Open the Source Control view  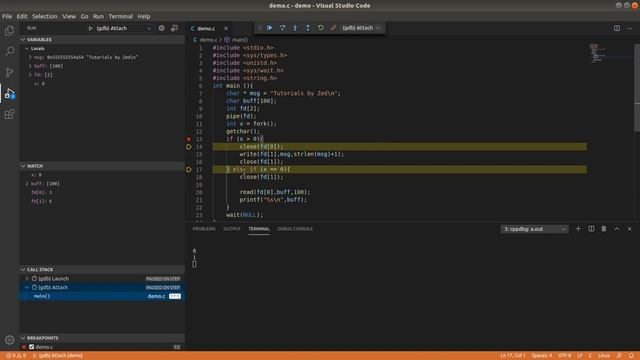[x=9, y=72]
